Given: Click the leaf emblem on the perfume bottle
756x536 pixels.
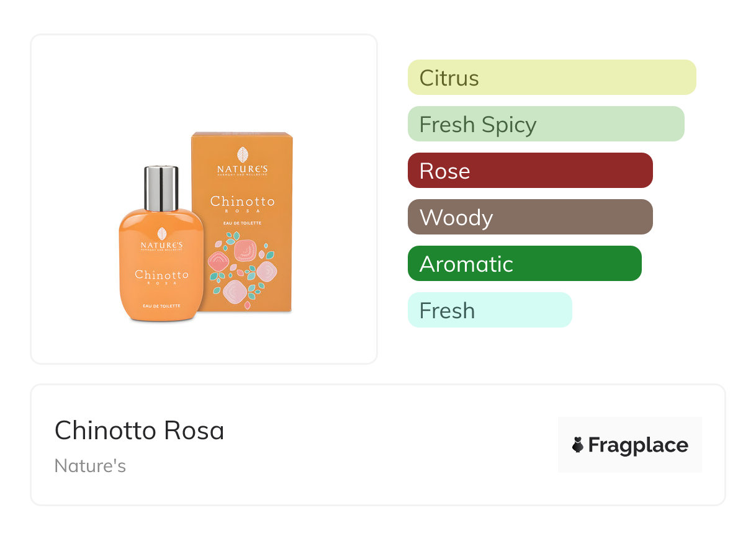Looking at the screenshot, I should tap(162, 233).
